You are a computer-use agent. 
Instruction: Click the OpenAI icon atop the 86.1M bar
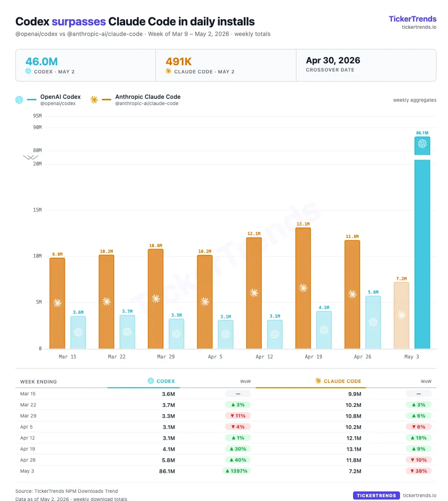(x=422, y=143)
